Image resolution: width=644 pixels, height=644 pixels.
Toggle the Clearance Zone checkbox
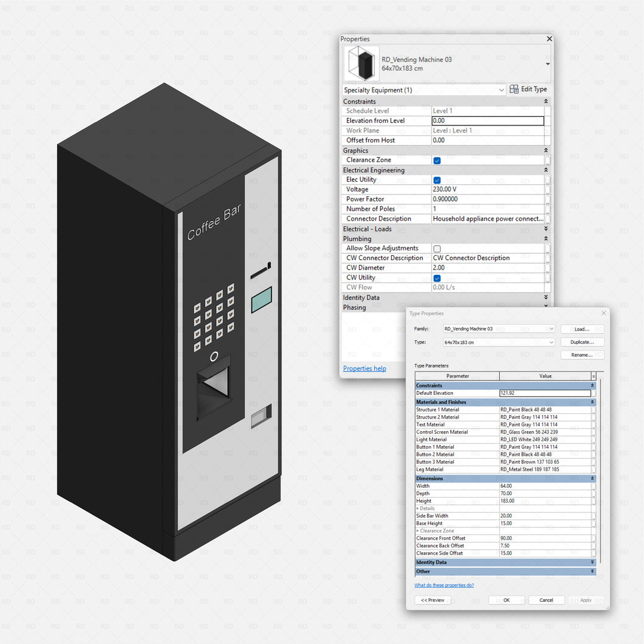437,160
